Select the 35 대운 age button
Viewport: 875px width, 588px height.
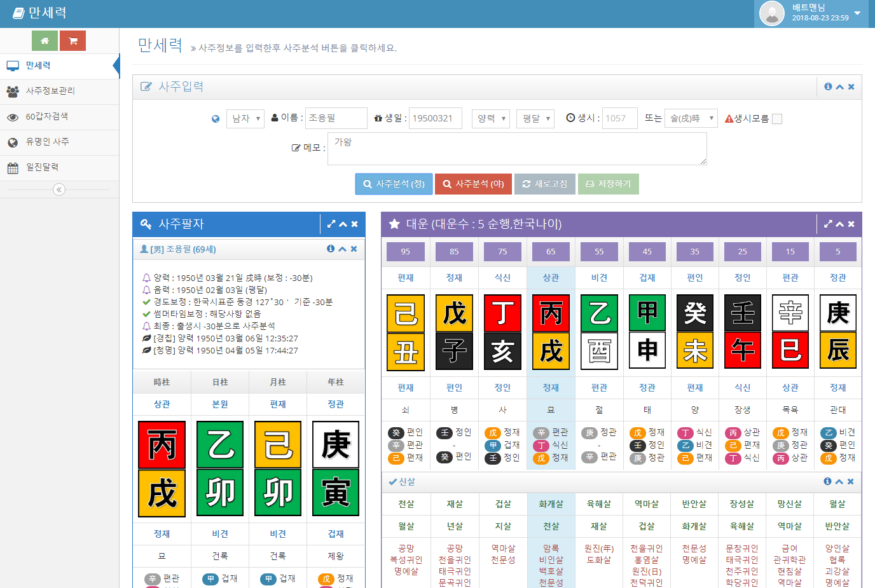[x=695, y=252]
